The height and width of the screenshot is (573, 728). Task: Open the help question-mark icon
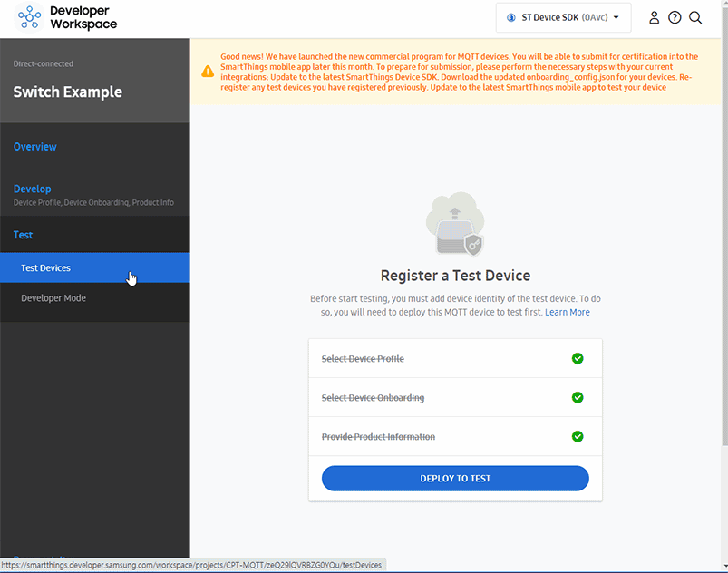click(x=675, y=17)
